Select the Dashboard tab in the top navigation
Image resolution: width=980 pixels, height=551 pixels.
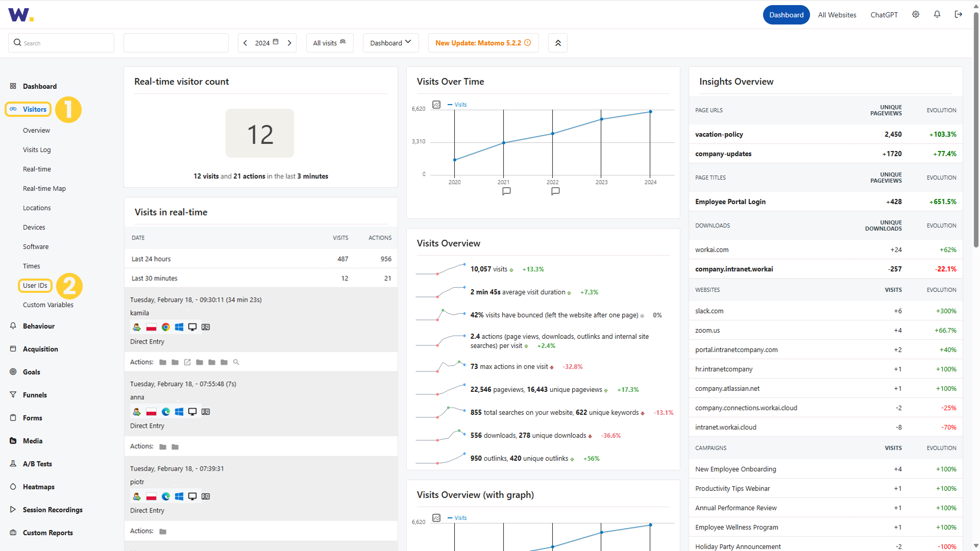pos(786,15)
